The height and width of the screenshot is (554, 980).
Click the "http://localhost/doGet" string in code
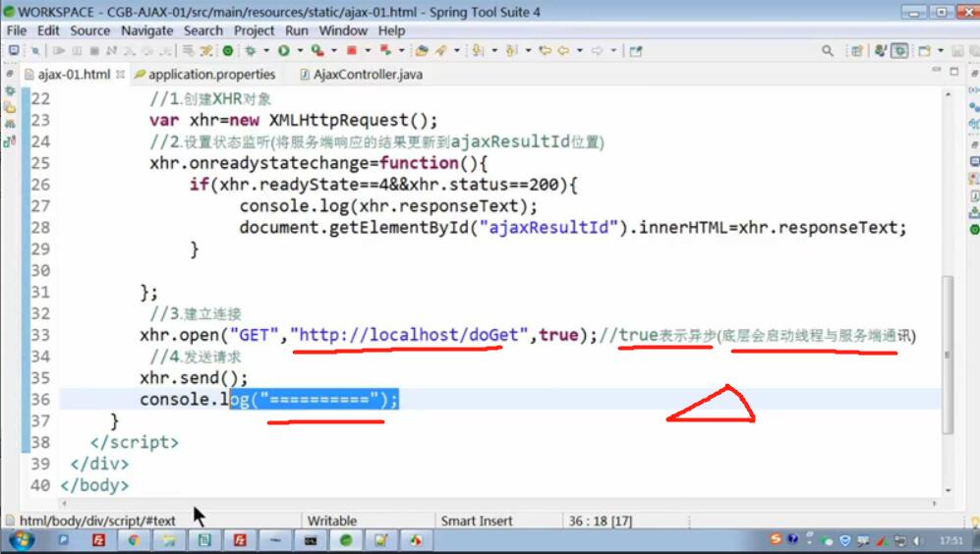(x=409, y=335)
